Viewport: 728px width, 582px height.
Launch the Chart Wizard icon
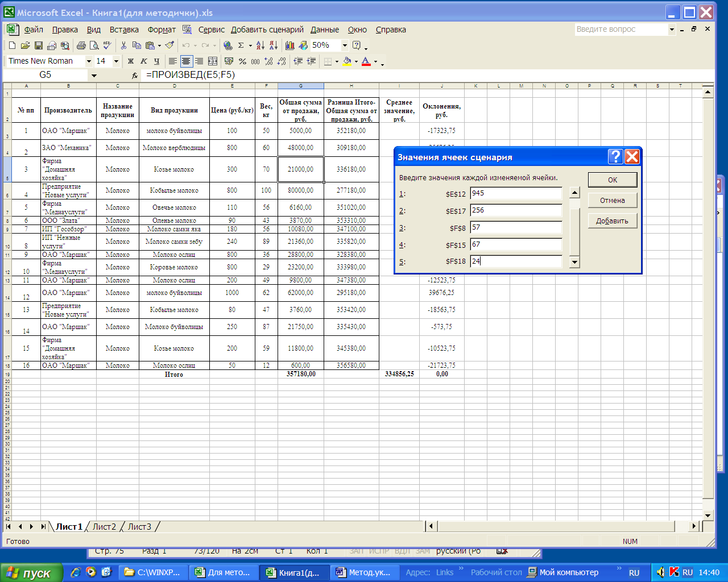pyautogui.click(x=290, y=45)
